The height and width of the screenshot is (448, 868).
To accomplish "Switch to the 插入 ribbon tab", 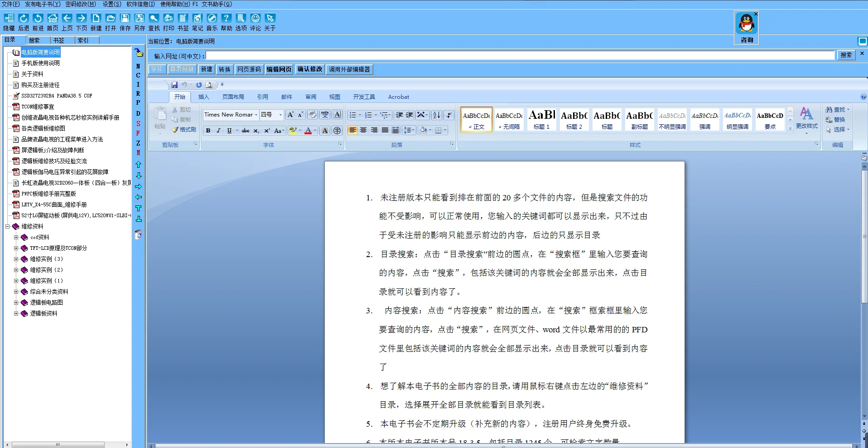I will [x=204, y=97].
